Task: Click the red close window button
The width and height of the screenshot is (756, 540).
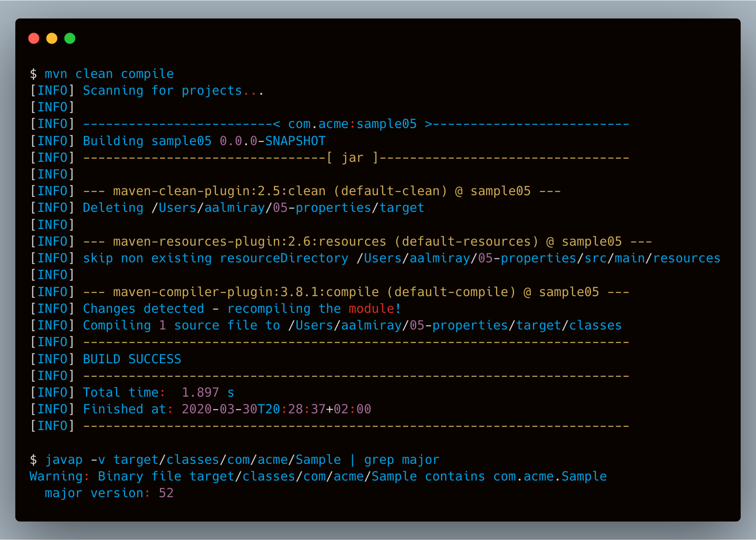Action: [x=34, y=39]
